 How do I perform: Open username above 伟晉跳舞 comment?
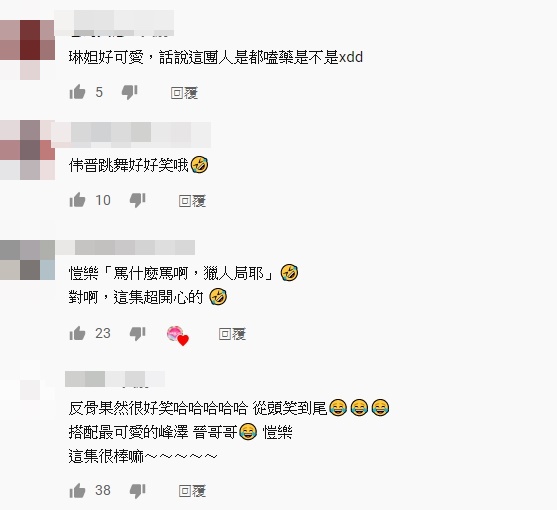click(x=131, y=134)
